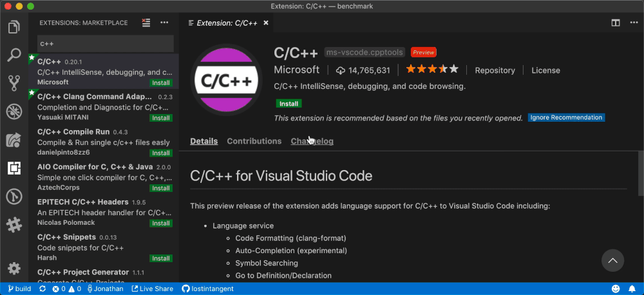Open the editor's more actions ellipsis menu
This screenshot has width=644, height=295.
pos(632,23)
